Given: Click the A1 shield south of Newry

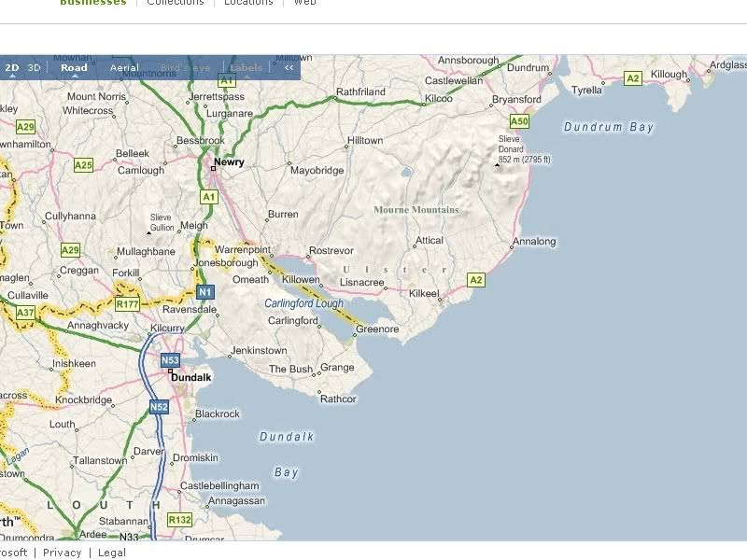Looking at the screenshot, I should point(208,197).
